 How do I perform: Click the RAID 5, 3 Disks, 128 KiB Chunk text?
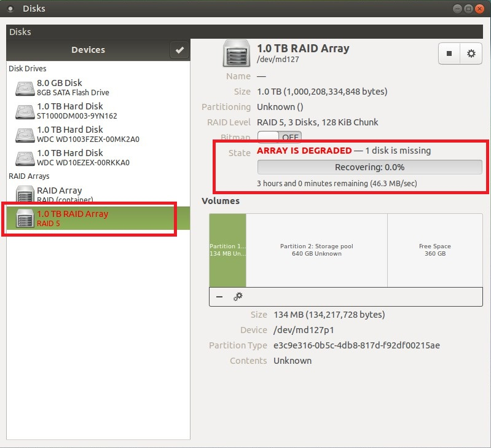point(318,122)
